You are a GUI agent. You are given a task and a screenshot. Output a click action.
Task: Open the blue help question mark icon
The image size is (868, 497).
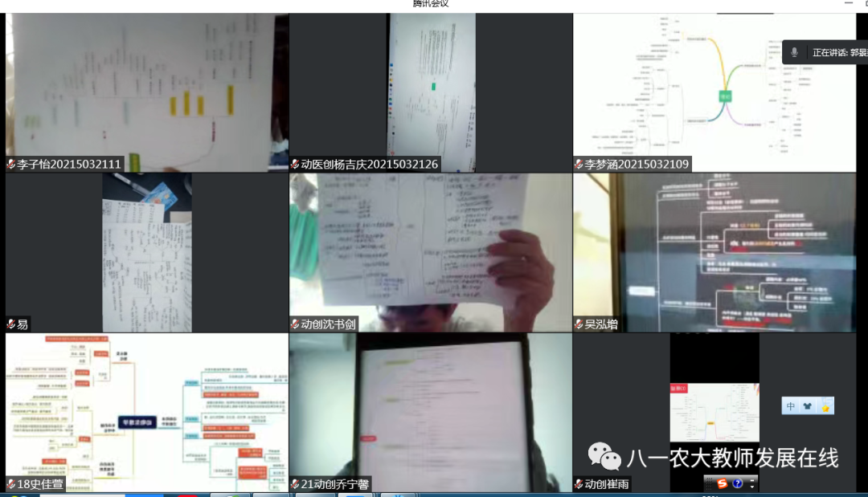pyautogui.click(x=738, y=483)
